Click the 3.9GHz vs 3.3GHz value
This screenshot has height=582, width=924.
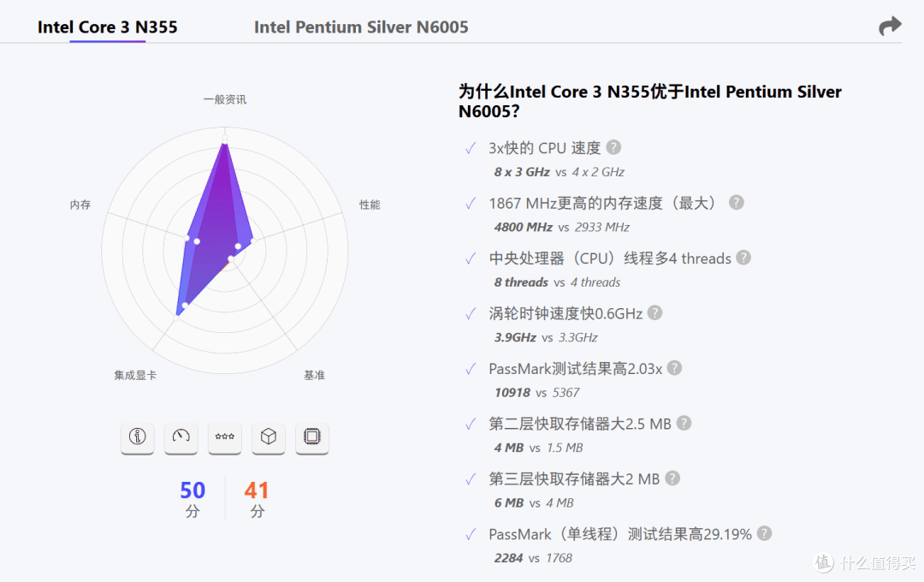tap(546, 337)
